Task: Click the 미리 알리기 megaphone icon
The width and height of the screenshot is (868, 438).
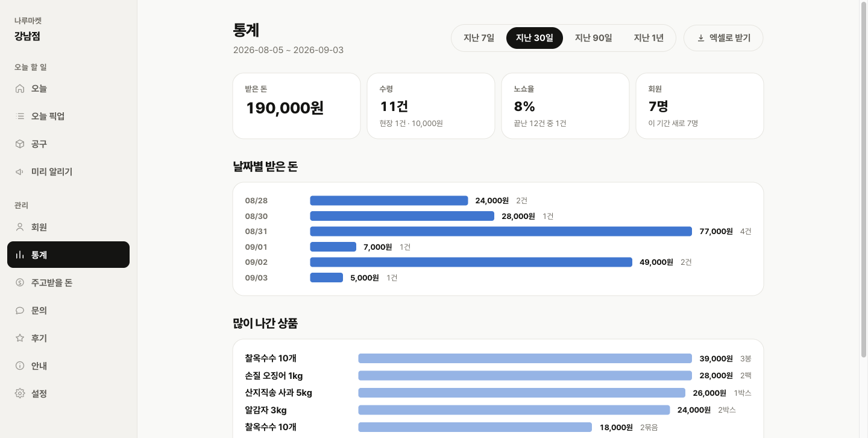Action: [20, 172]
